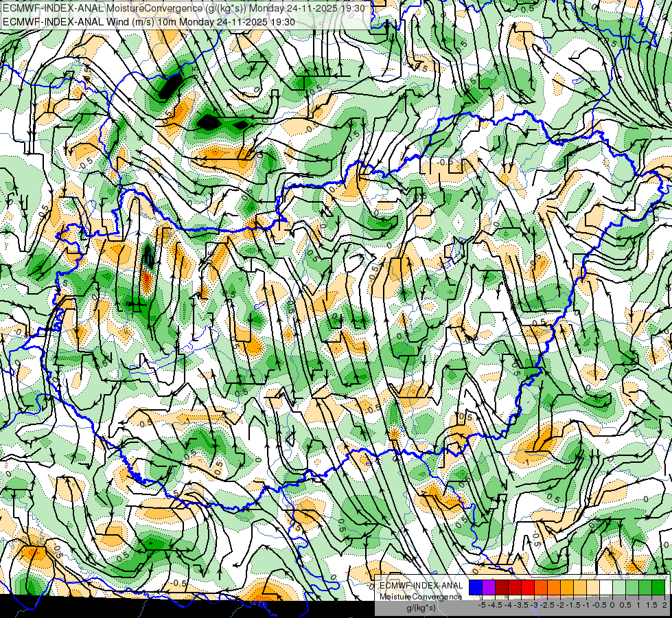Select the darkest green legend swatch
Image resolution: width=672 pixels, height=618 pixels.
[658, 588]
